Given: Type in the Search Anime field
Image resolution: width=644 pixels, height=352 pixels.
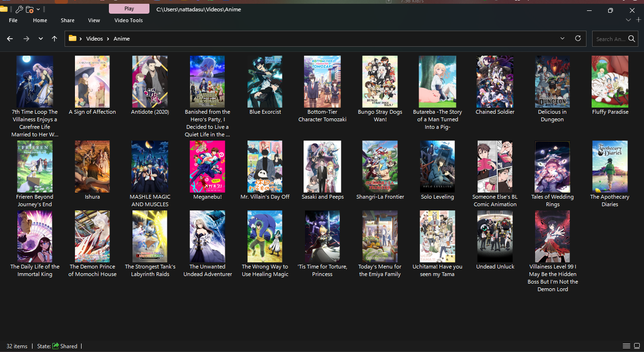Looking at the screenshot, I should 610,39.
